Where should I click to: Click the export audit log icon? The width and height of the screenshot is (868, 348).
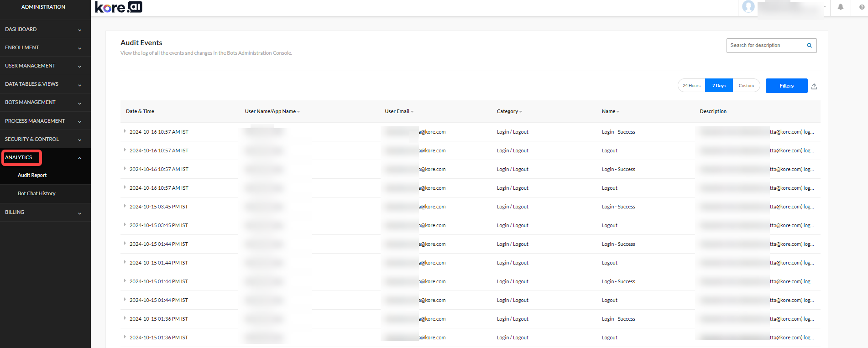click(x=814, y=86)
